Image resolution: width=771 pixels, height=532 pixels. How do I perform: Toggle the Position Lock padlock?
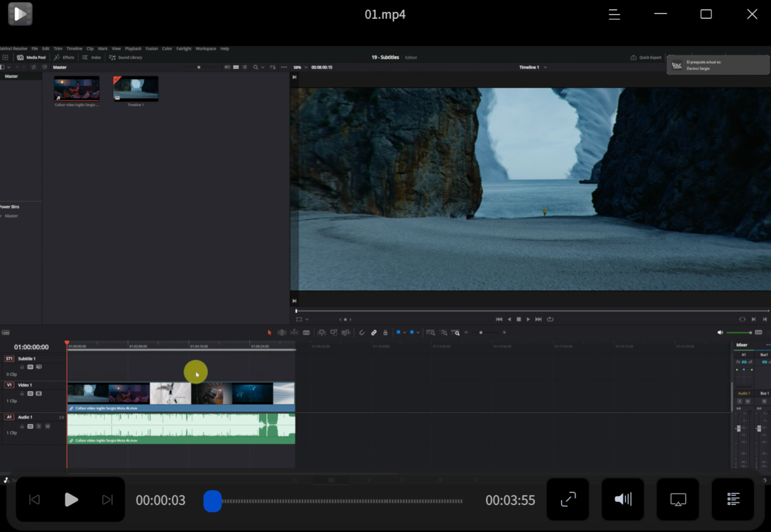(x=385, y=333)
